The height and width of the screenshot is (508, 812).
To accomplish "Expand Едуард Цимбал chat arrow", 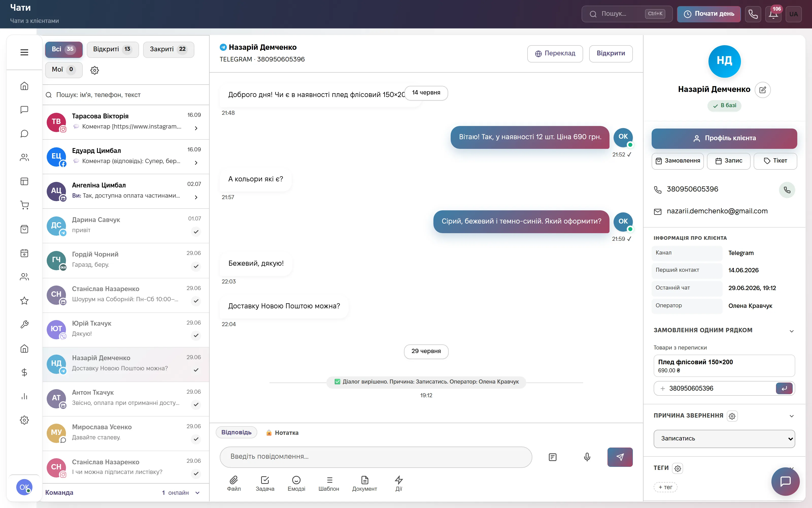I will tap(196, 163).
